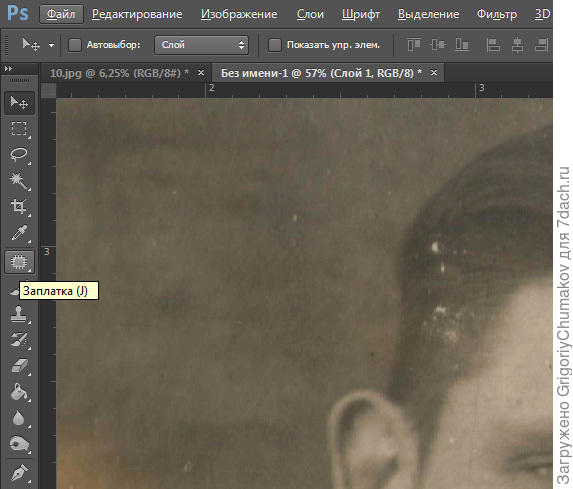Pick the Paint Bucket tool
The width and height of the screenshot is (573, 489).
tap(19, 392)
